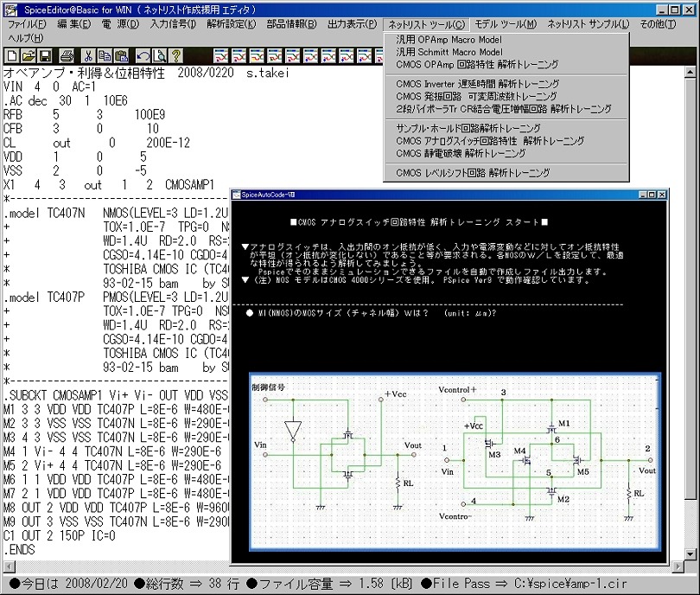Screen dimensions: 700x595
Task: Open the 編集(E) menu
Action: [73, 24]
